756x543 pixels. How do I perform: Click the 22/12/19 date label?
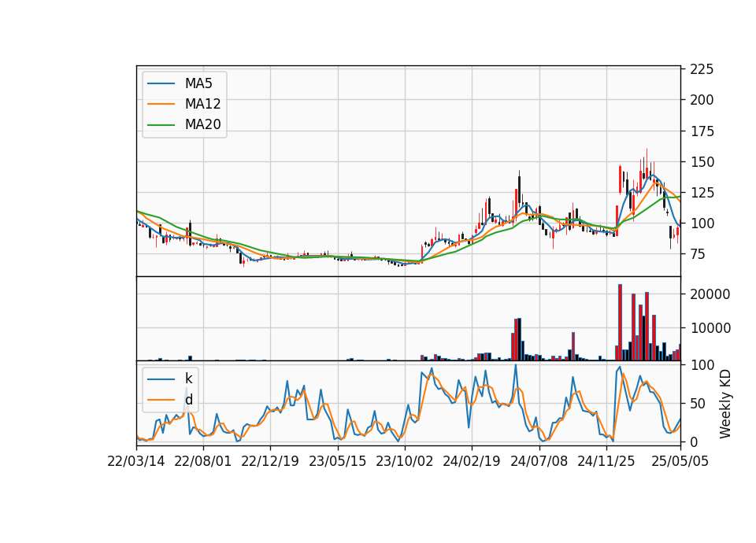point(270,461)
